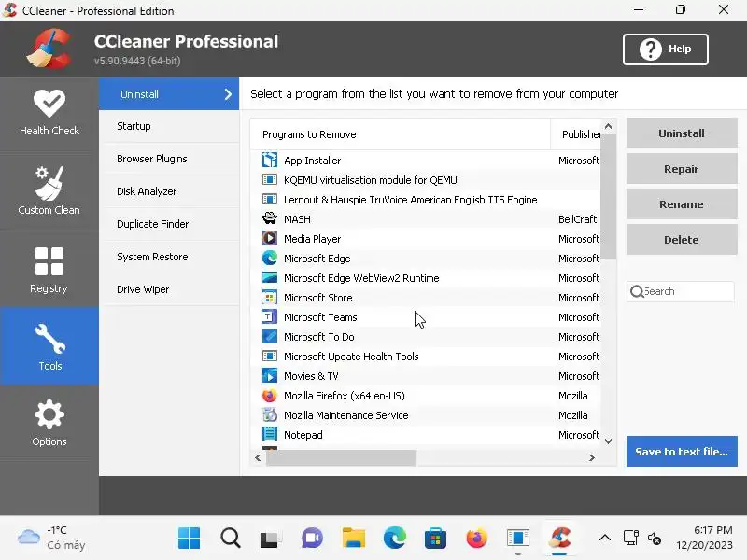The width and height of the screenshot is (747, 560).
Task: Click the Lernout & Hauspie TTS Engine icon
Action: click(270, 200)
